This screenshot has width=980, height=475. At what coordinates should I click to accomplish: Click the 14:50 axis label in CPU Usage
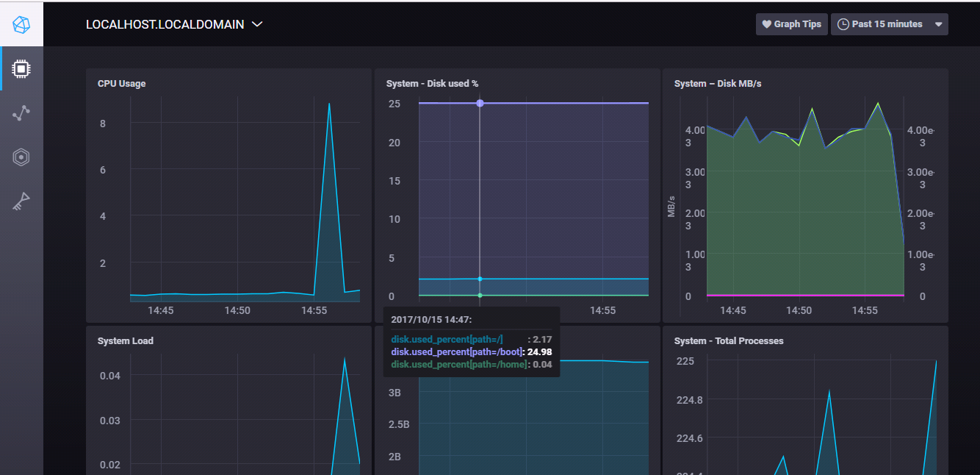[237, 311]
